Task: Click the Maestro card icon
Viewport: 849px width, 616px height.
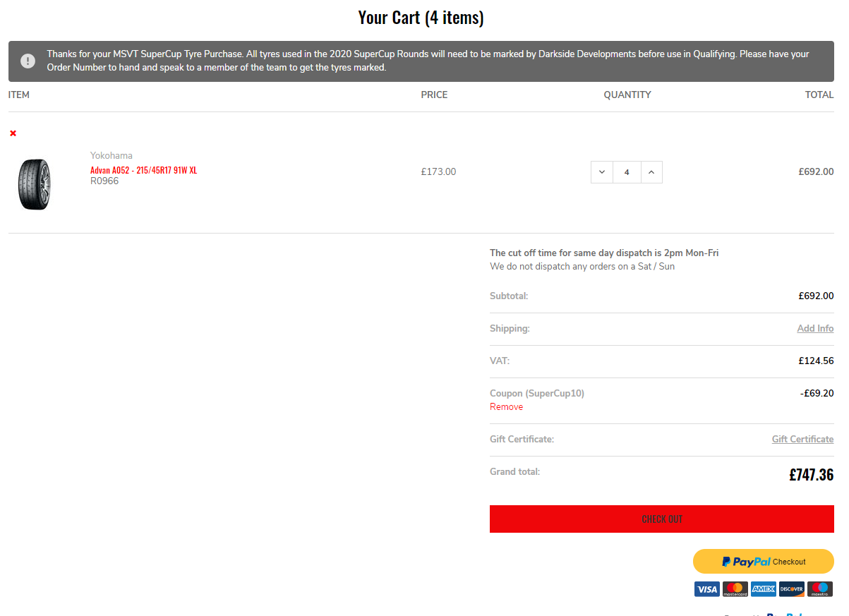Action: point(819,589)
